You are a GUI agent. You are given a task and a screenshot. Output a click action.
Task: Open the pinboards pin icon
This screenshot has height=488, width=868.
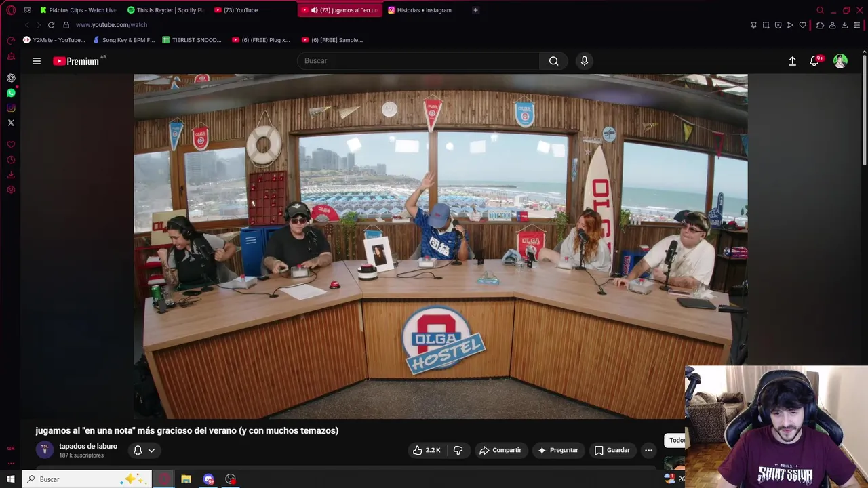(x=754, y=25)
